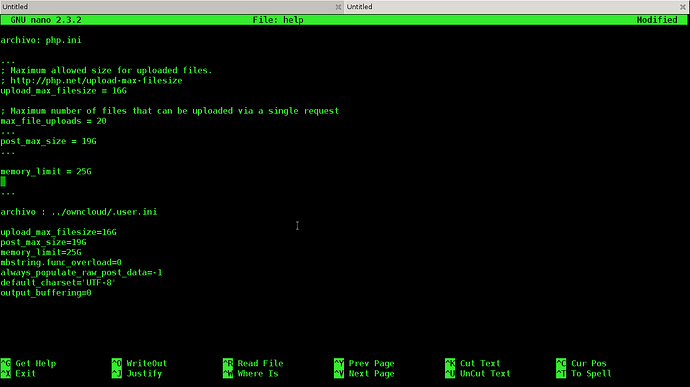
Task: Click the 'max_file_uploads = 20' line
Action: click(x=53, y=121)
